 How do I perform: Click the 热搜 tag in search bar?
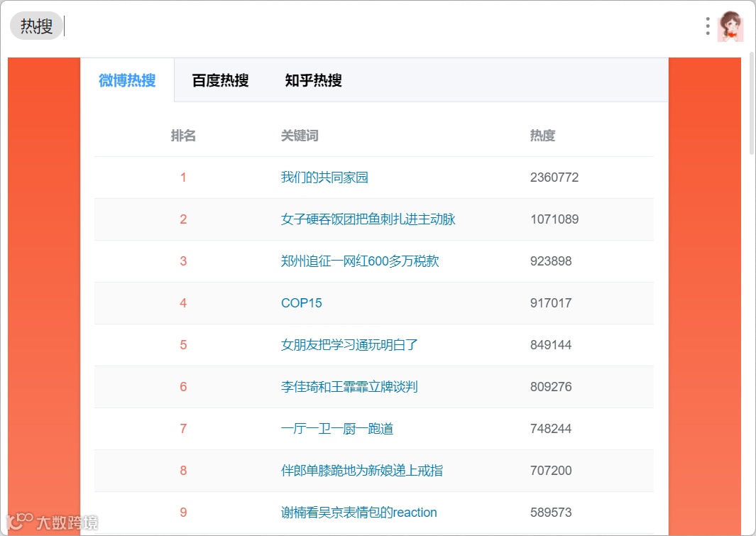[x=36, y=26]
